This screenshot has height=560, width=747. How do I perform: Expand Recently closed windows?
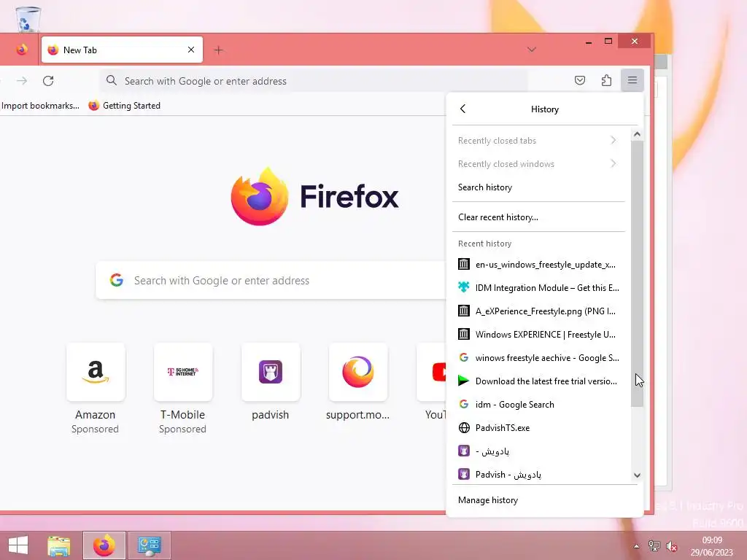point(538,164)
